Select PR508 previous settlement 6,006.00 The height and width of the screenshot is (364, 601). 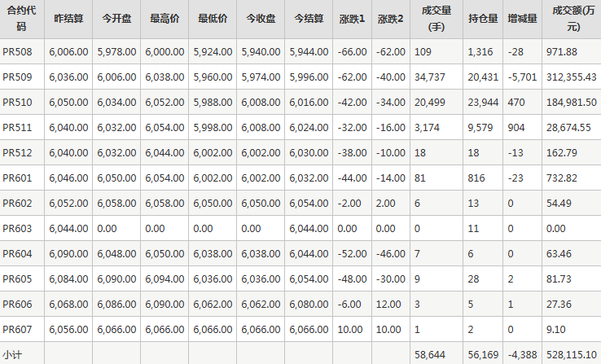tap(68, 52)
